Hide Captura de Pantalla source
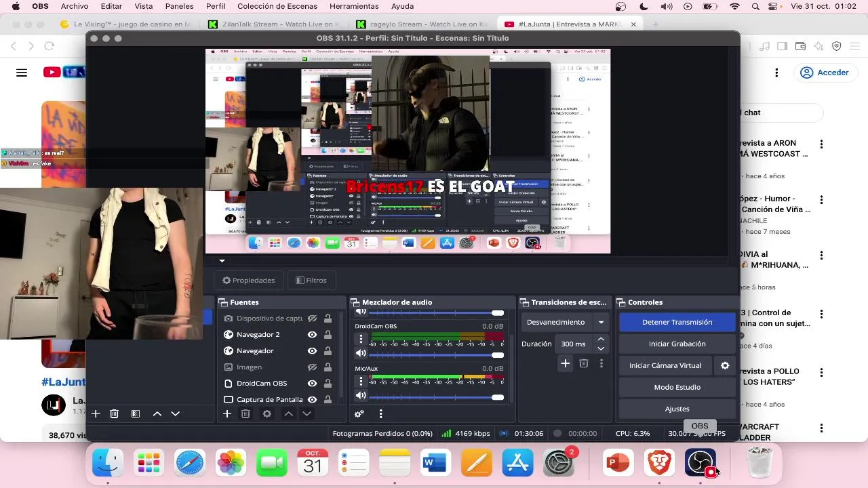This screenshot has height=488, width=868. click(312, 400)
